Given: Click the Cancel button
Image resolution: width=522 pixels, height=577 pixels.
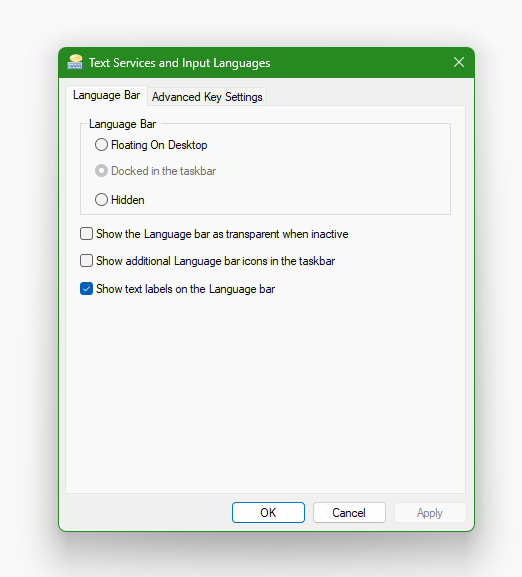Looking at the screenshot, I should tap(349, 513).
